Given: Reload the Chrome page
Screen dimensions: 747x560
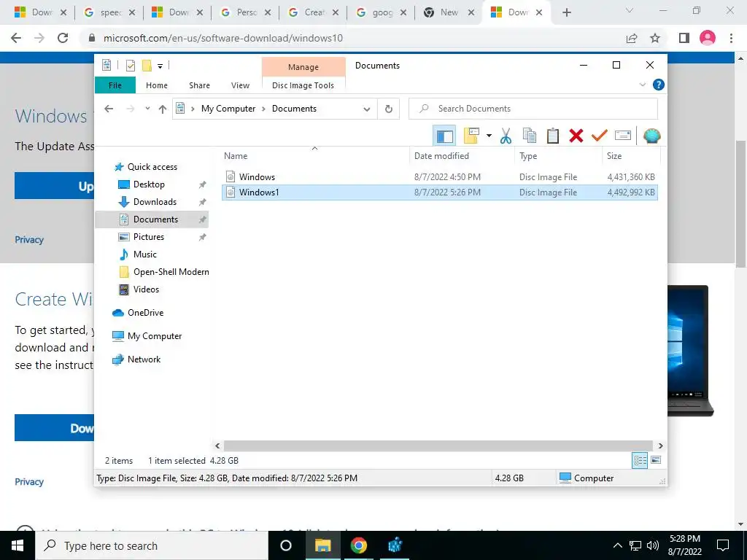Looking at the screenshot, I should [63, 38].
